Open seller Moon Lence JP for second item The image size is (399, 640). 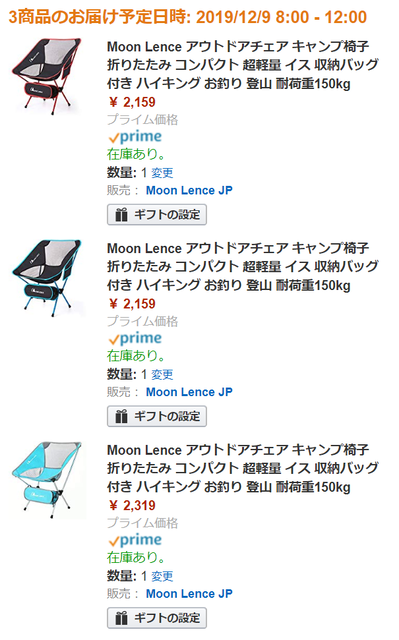pos(189,392)
